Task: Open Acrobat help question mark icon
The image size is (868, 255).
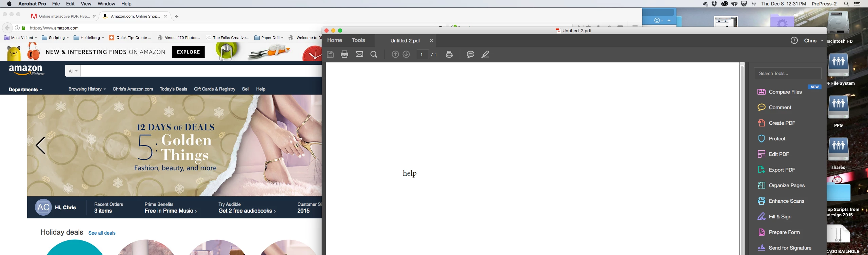Action: point(794,41)
